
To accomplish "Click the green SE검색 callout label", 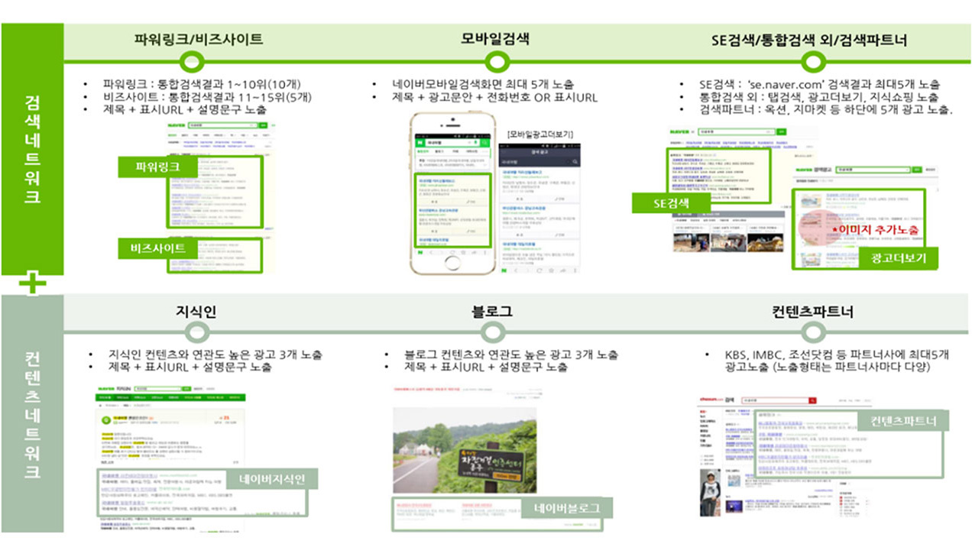I will 672,202.
